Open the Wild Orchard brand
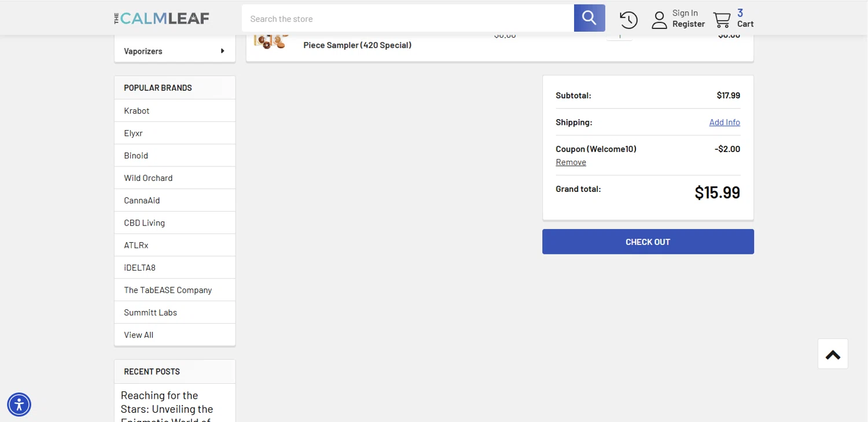The width and height of the screenshot is (868, 422). tap(148, 178)
